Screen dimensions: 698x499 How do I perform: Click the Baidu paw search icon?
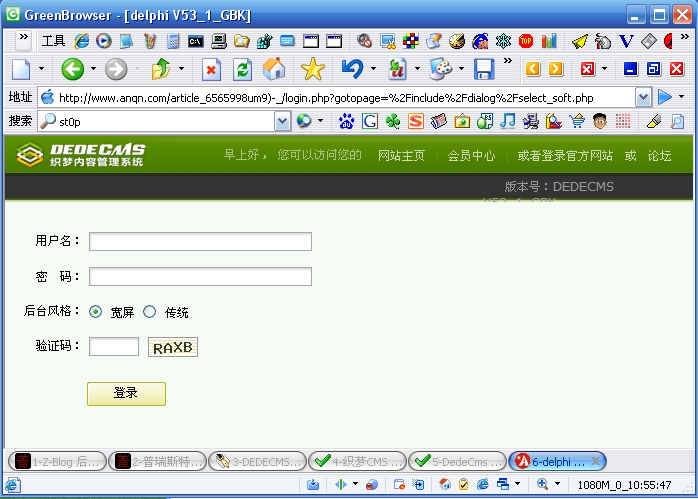[346, 121]
